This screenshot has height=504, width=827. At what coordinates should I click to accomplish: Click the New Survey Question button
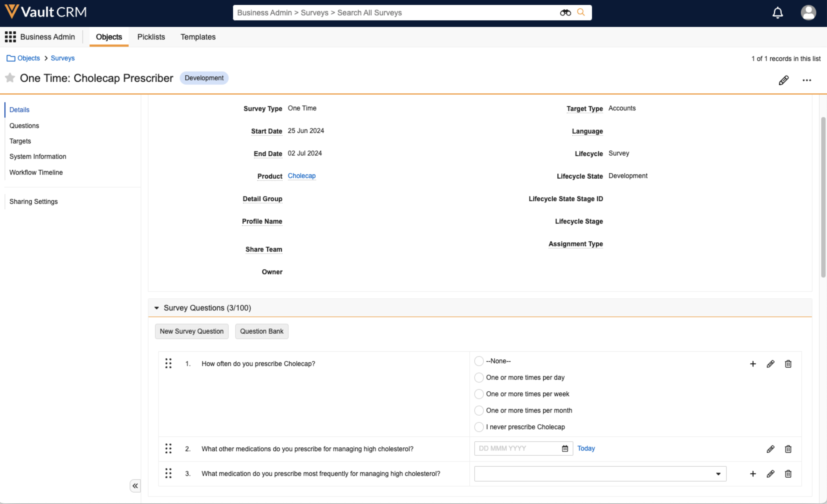coord(191,331)
